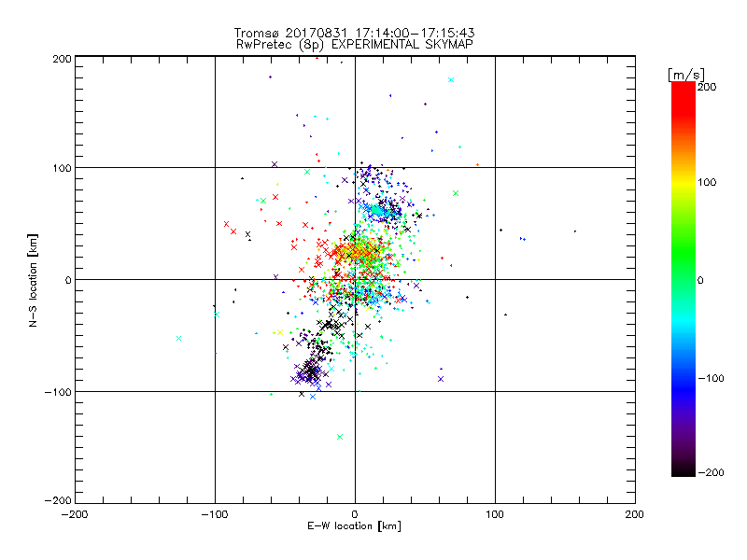Click the lone cyan X marker near -125 km west
The width and height of the screenshot is (747, 560).
[178, 339]
